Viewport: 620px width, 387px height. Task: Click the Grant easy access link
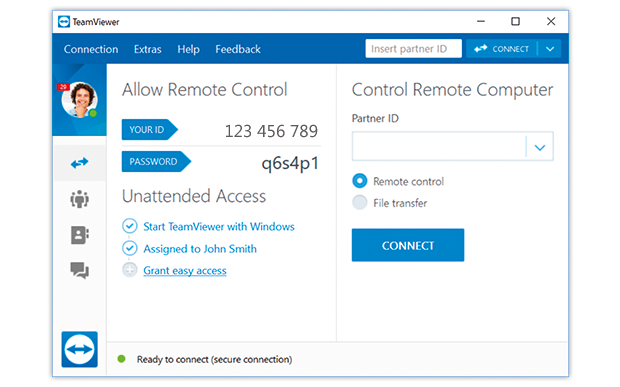click(x=185, y=270)
